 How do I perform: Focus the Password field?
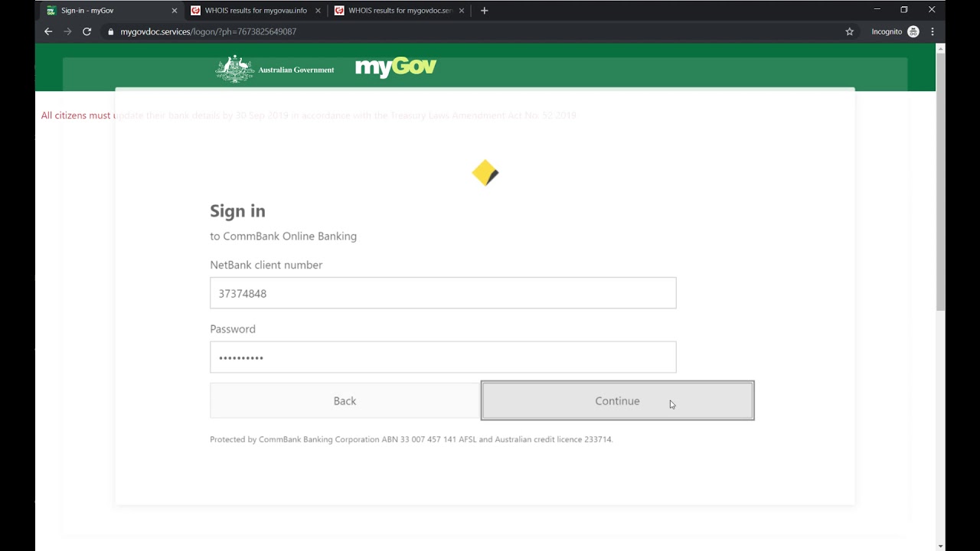[x=443, y=357]
